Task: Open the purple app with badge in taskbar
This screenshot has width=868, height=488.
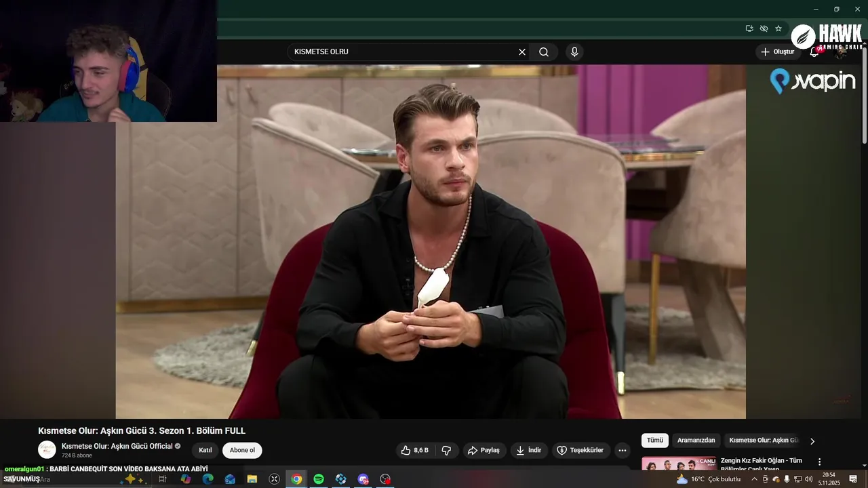Action: coord(363,479)
